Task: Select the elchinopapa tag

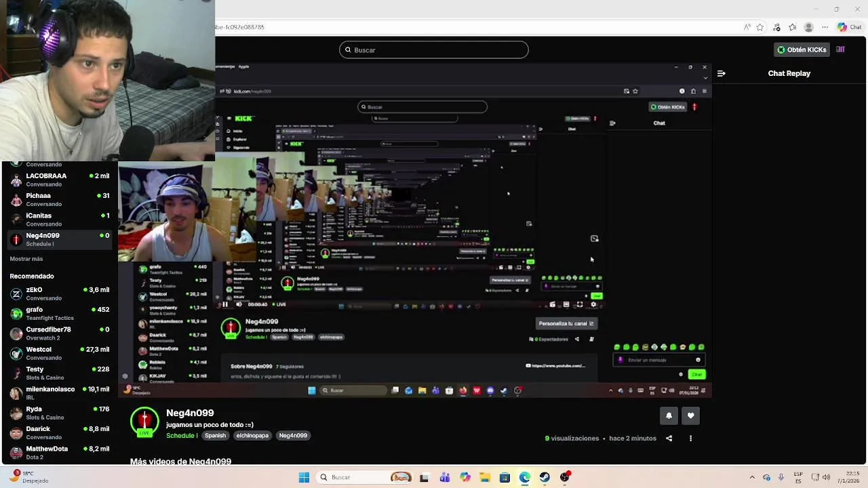Action: (252, 435)
